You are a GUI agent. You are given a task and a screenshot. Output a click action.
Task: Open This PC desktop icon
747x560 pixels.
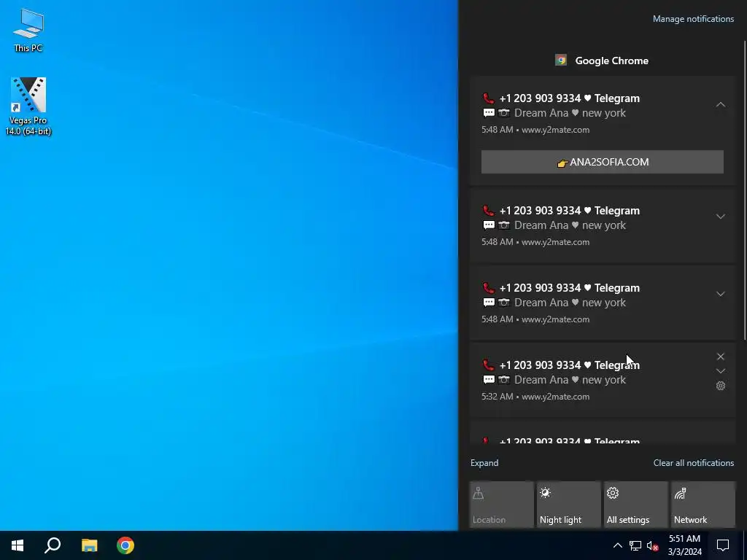[x=28, y=31]
